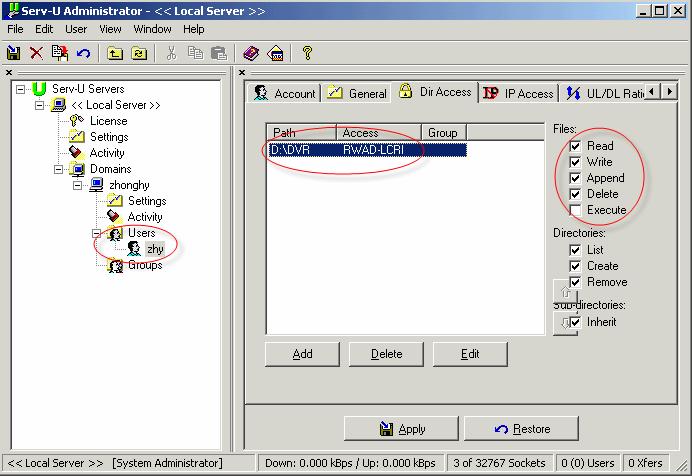Click the Restore button
692x476 pixels.
(521, 428)
